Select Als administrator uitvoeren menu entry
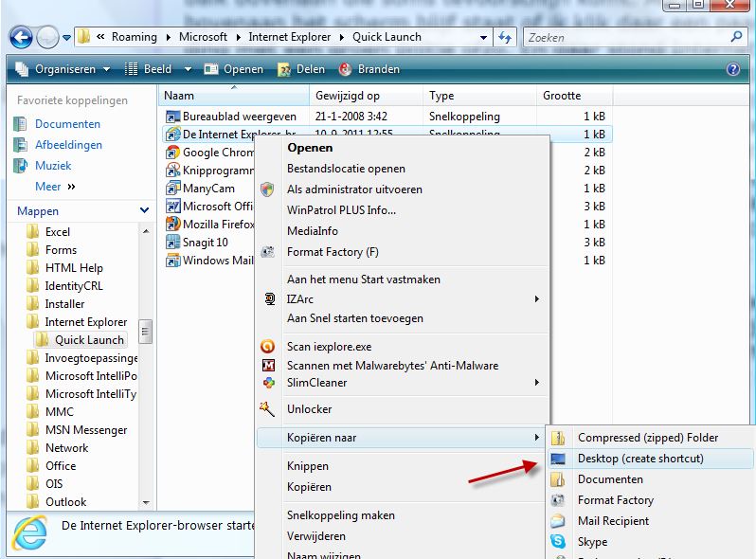This screenshot has height=559, width=756. (x=354, y=189)
